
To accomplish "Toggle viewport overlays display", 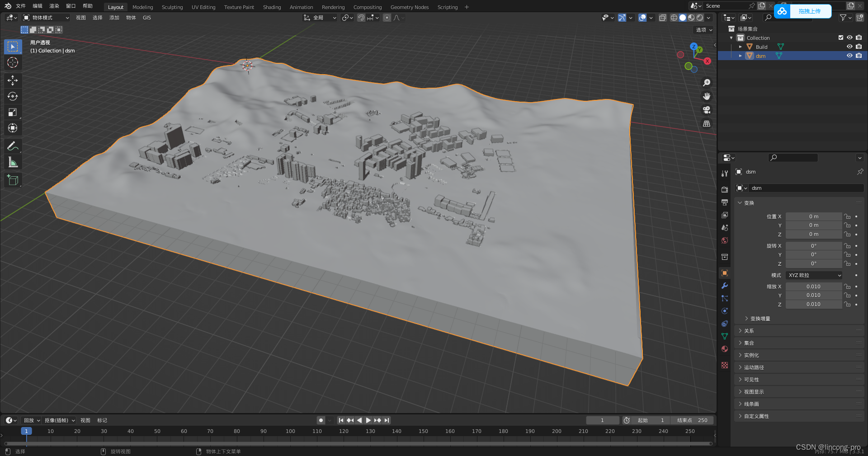I will click(642, 18).
